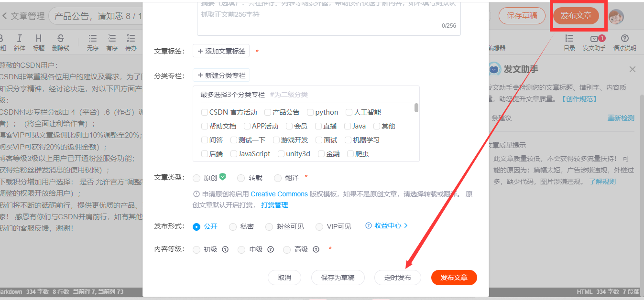Screen dimensions: 644x300
Task: Show help for 中级 content level
Action: [x=271, y=249]
